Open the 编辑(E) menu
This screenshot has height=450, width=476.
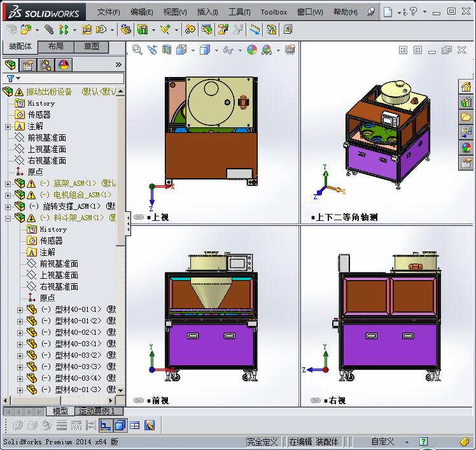(x=141, y=12)
